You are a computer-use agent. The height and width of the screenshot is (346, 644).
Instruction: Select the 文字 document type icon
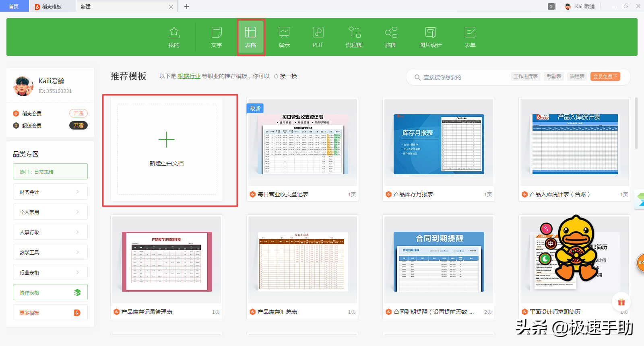[x=217, y=32]
